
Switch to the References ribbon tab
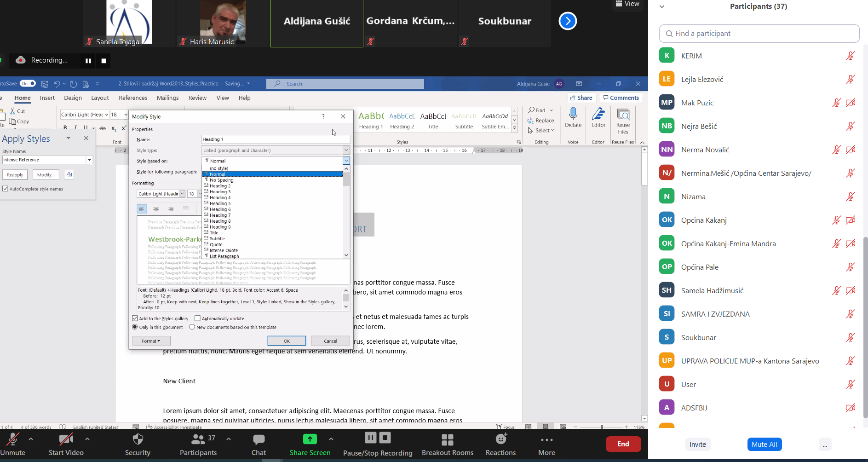(x=133, y=98)
